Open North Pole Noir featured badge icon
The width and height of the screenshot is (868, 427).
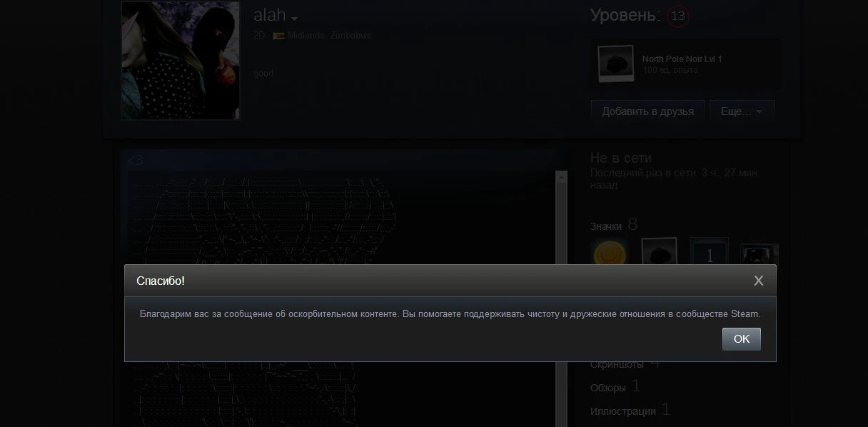615,64
